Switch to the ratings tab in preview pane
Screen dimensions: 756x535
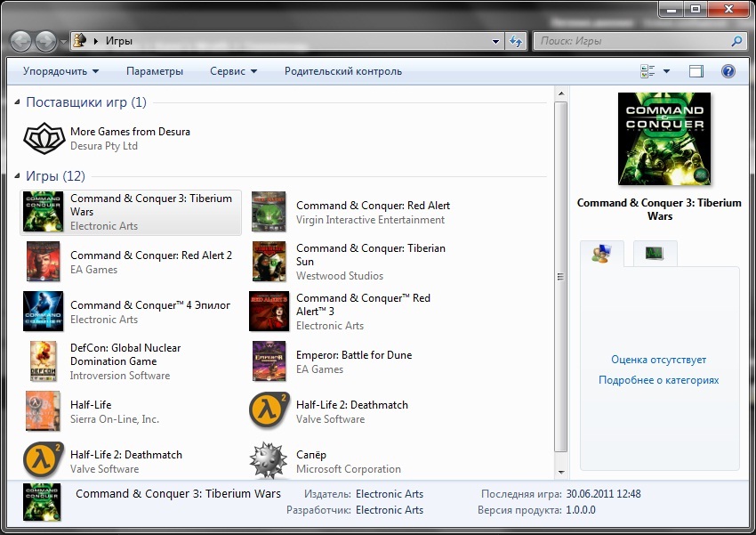click(602, 254)
